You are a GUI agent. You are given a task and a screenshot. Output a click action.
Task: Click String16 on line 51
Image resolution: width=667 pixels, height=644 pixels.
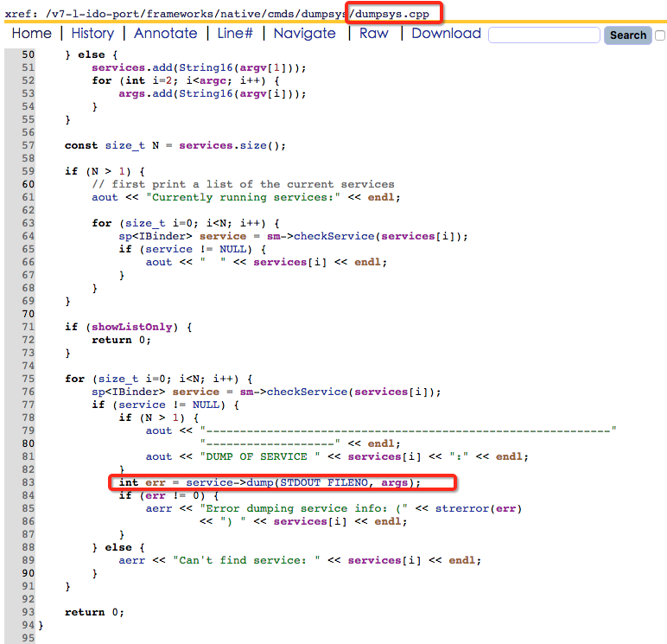[x=206, y=67]
